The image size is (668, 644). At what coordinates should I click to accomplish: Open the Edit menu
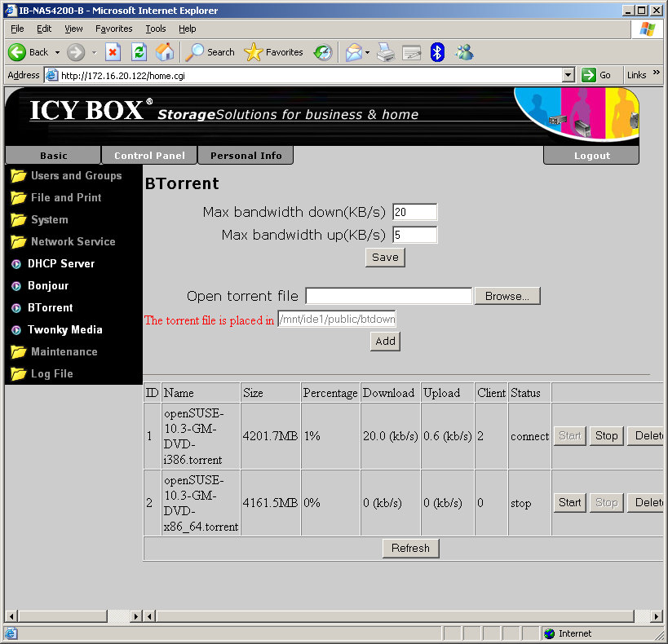(44, 29)
